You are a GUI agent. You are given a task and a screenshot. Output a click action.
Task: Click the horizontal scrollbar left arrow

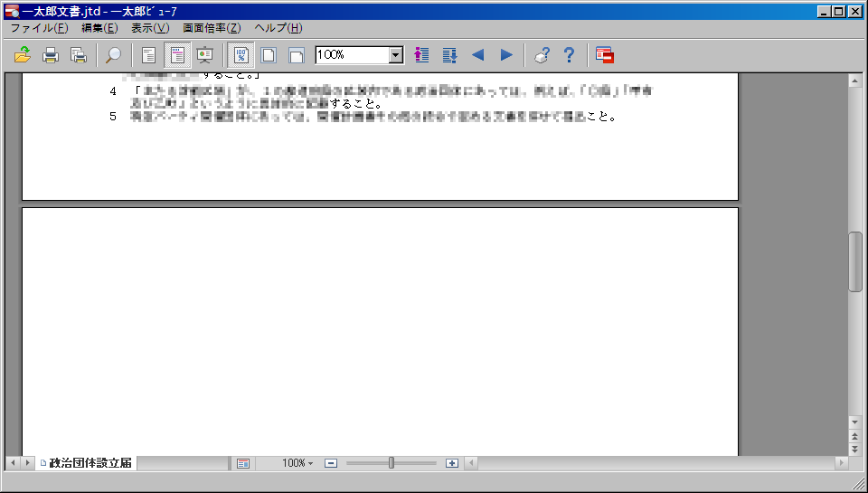pyautogui.click(x=472, y=462)
